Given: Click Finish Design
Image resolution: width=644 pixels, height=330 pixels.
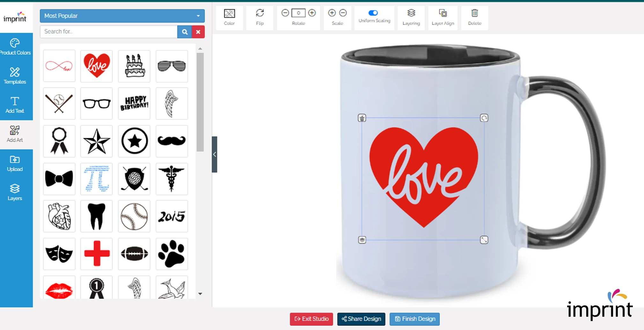Looking at the screenshot, I should click(414, 319).
